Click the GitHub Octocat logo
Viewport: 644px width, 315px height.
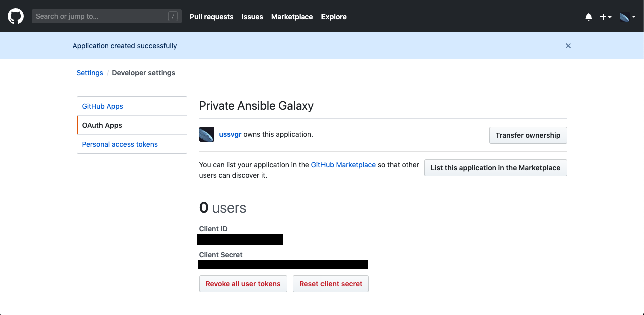tap(16, 16)
